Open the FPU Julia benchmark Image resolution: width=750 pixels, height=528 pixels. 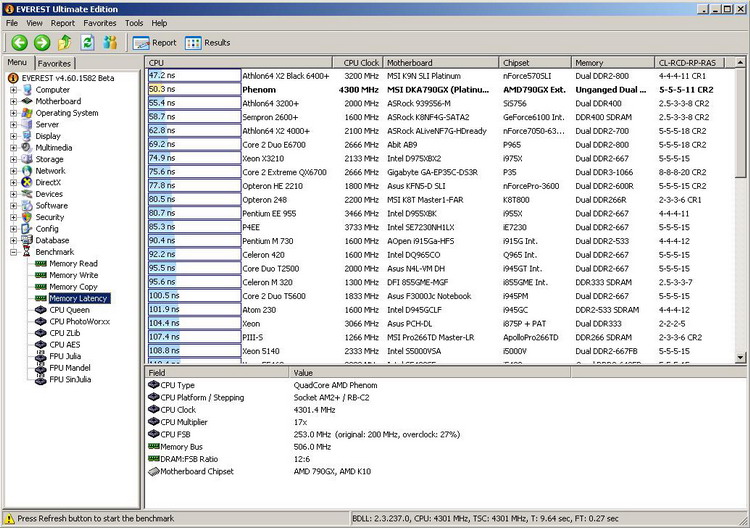click(65, 356)
